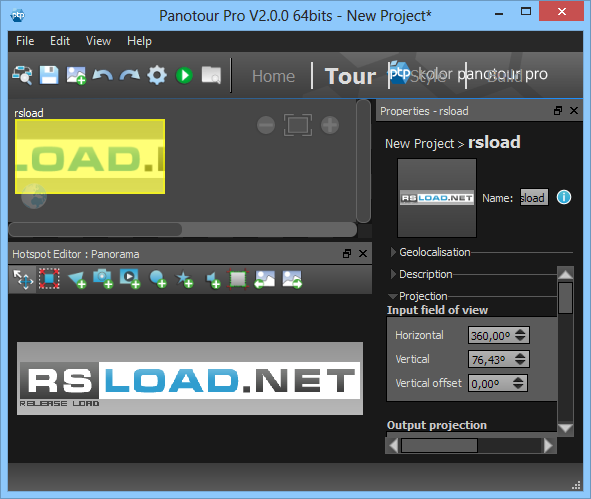This screenshot has height=499, width=591.
Task: Open settings with the gear icon
Action: coord(157,75)
